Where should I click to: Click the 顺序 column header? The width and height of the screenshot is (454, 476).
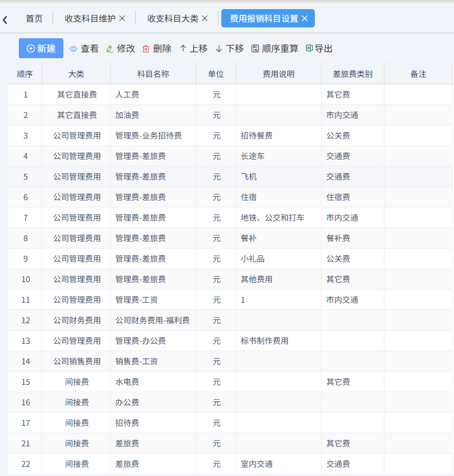click(x=25, y=74)
